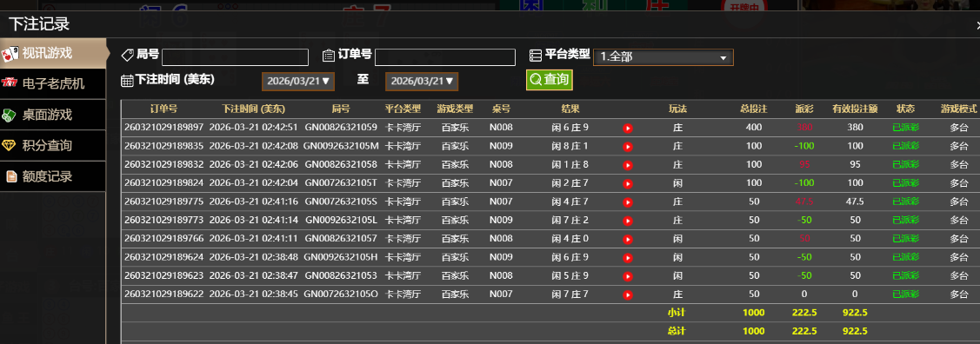Open 积分查询 sidebar tab
Viewport: 980px width, 344px height.
[x=52, y=145]
